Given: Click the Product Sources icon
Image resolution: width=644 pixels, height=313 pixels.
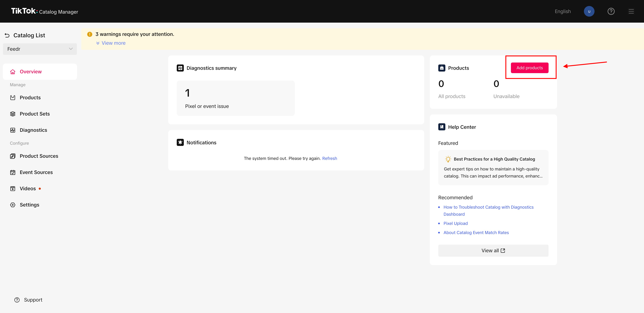Looking at the screenshot, I should (13, 156).
